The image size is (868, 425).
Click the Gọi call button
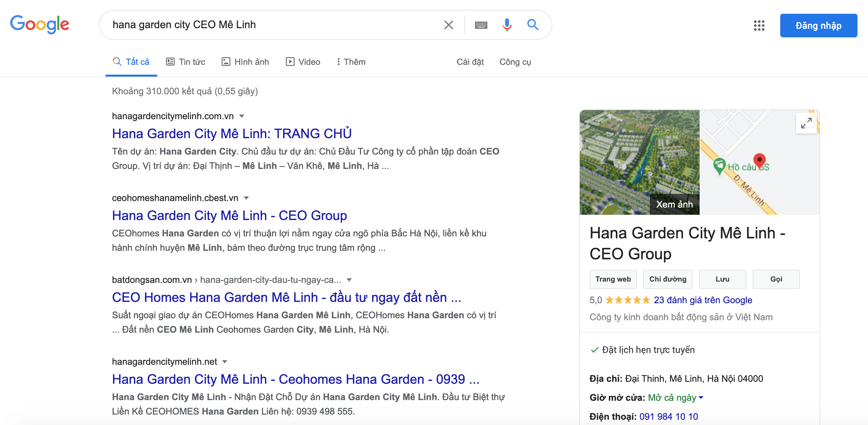pos(776,279)
